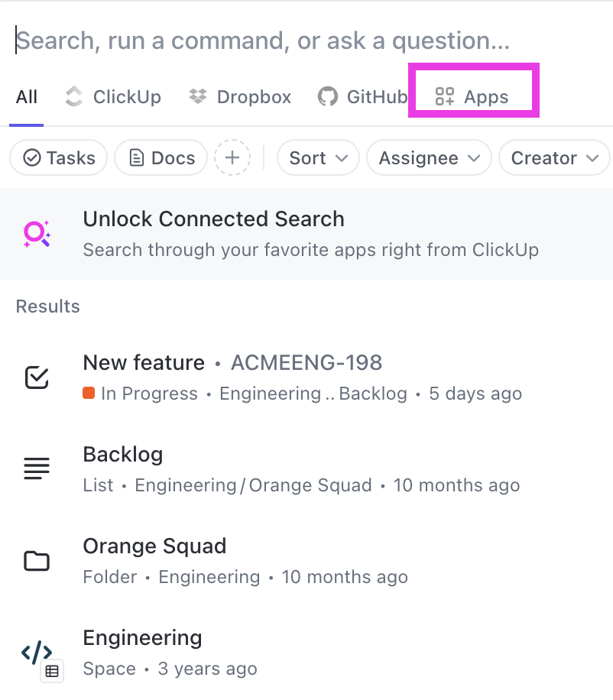Toggle the Tasks filter chip
613x700 pixels.
pos(58,157)
